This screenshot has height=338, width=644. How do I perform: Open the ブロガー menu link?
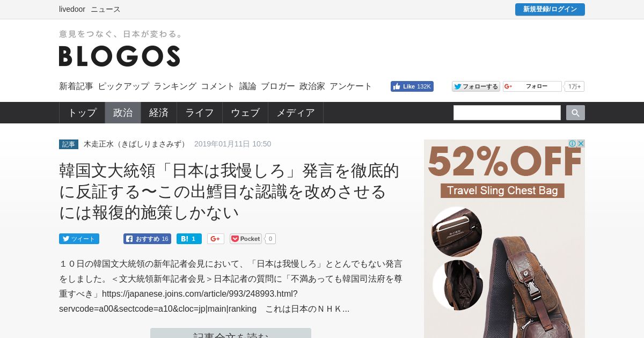pos(278,86)
